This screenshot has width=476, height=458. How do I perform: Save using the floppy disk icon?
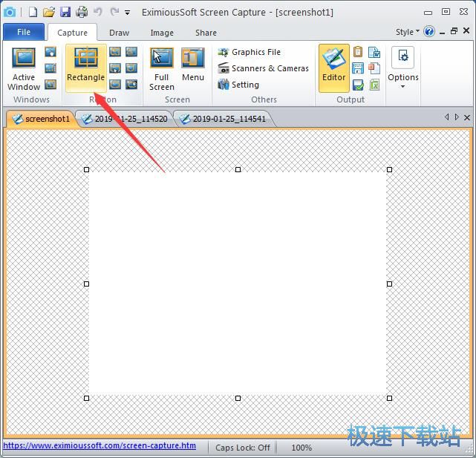(x=65, y=12)
